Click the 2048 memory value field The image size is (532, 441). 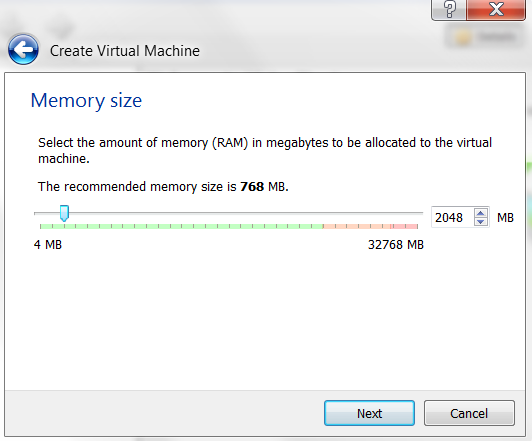click(452, 217)
